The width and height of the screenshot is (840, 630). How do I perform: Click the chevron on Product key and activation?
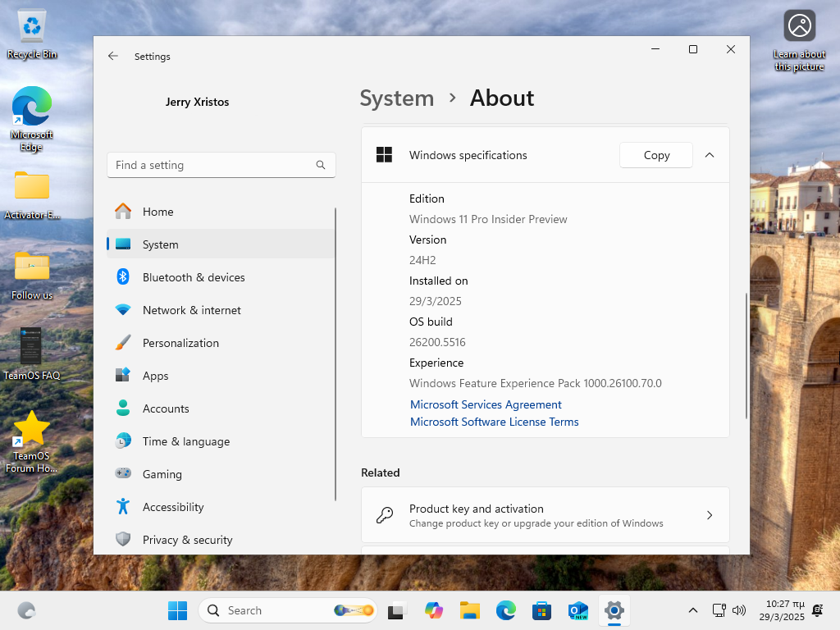coord(710,515)
